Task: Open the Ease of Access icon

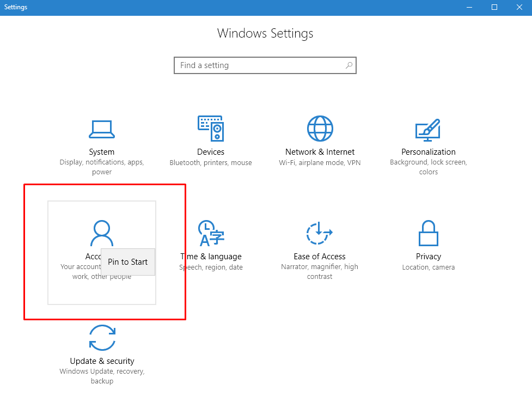Action: (320, 233)
